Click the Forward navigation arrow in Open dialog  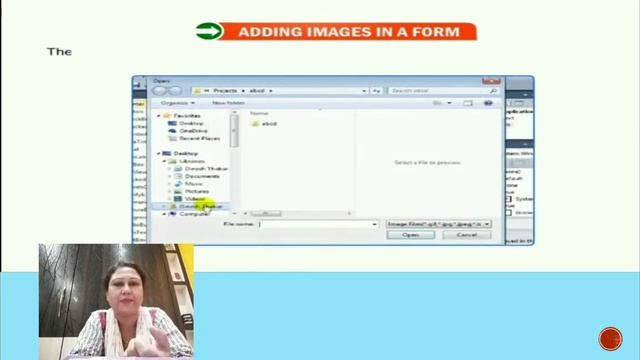click(x=175, y=91)
